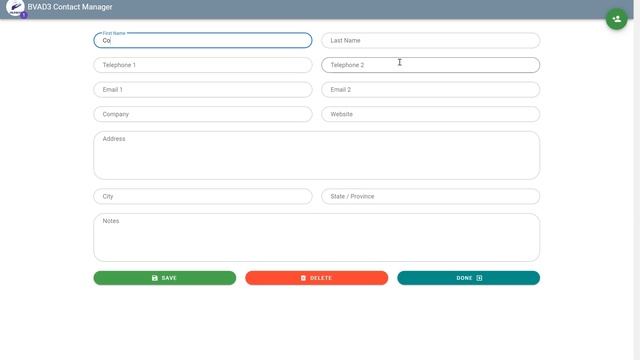Screen dimensions: 640x360
Task: Click the app logo in the header
Action: [x=15, y=7]
